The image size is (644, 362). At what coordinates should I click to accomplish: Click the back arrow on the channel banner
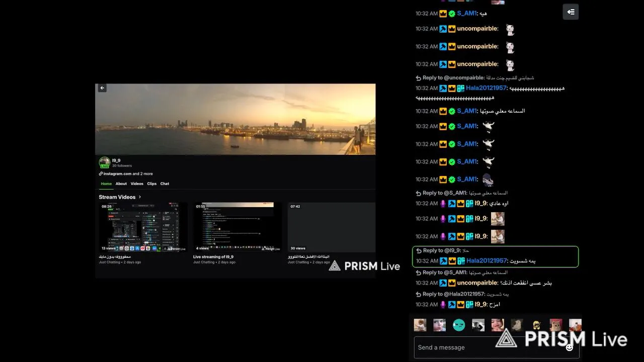pos(102,88)
